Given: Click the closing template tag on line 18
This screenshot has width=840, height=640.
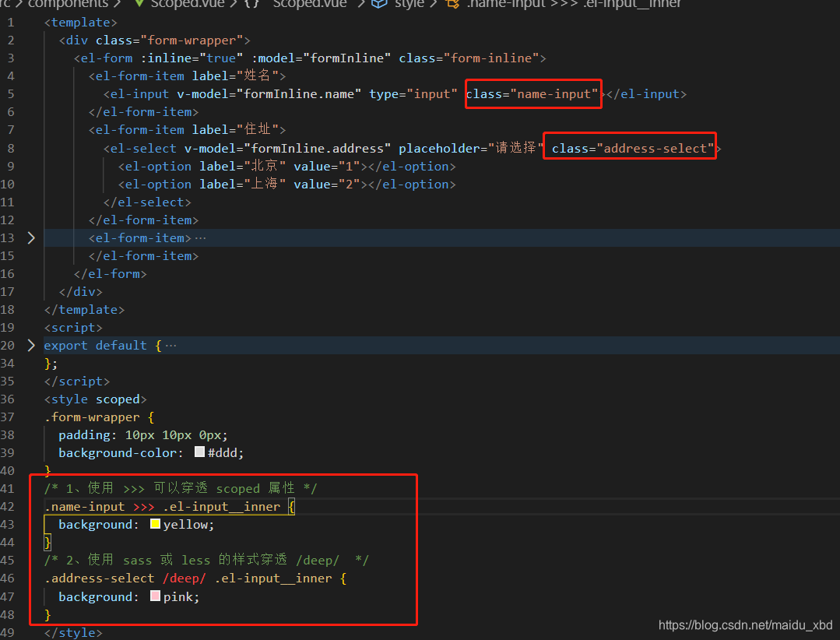Looking at the screenshot, I should [x=84, y=310].
